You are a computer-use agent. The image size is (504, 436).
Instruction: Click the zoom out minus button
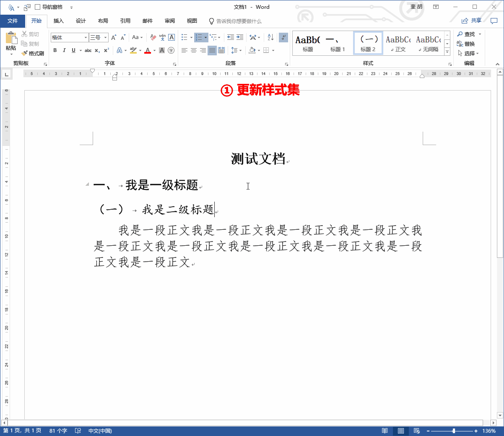coord(428,431)
